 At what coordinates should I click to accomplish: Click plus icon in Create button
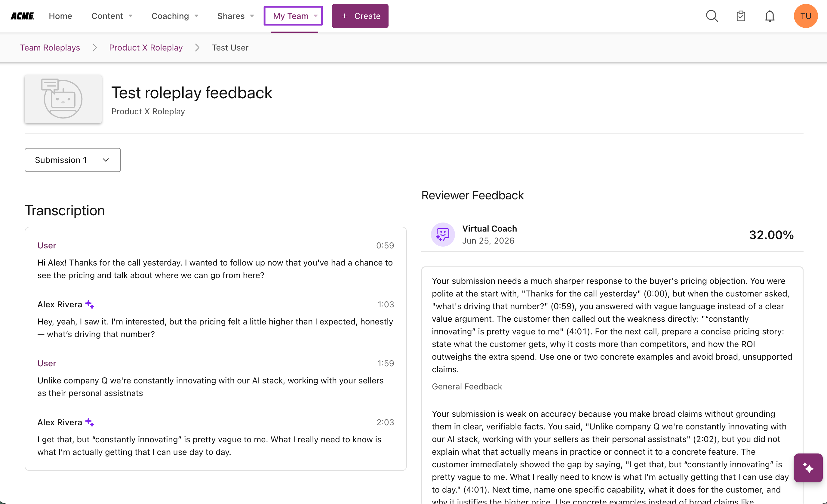[x=344, y=16]
